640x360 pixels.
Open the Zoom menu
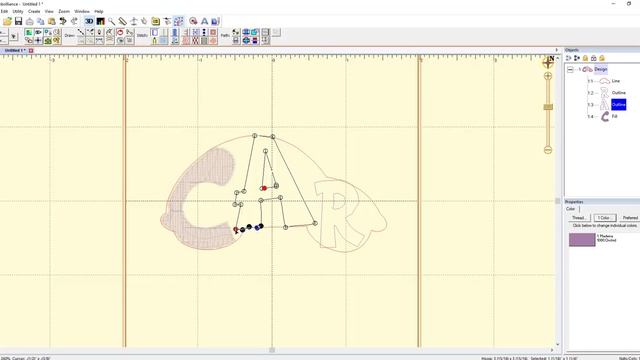click(x=64, y=11)
